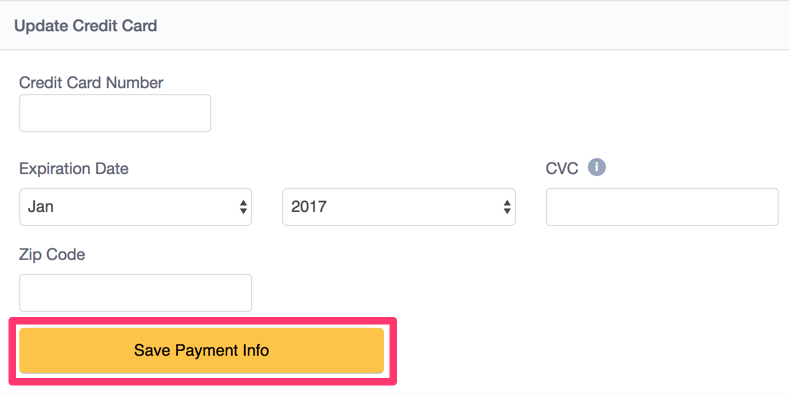Click the down arrow in month selector
The height and width of the screenshot is (394, 789).
tap(243, 211)
